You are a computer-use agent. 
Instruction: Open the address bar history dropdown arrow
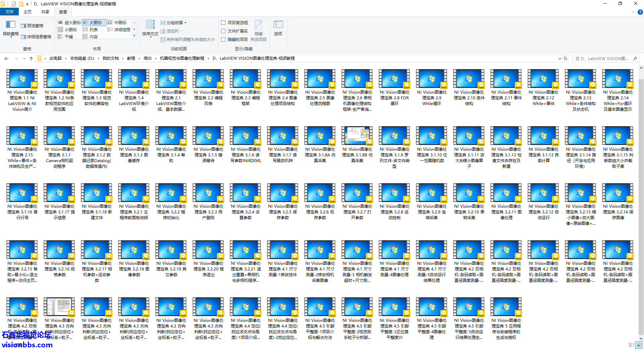pos(559,58)
